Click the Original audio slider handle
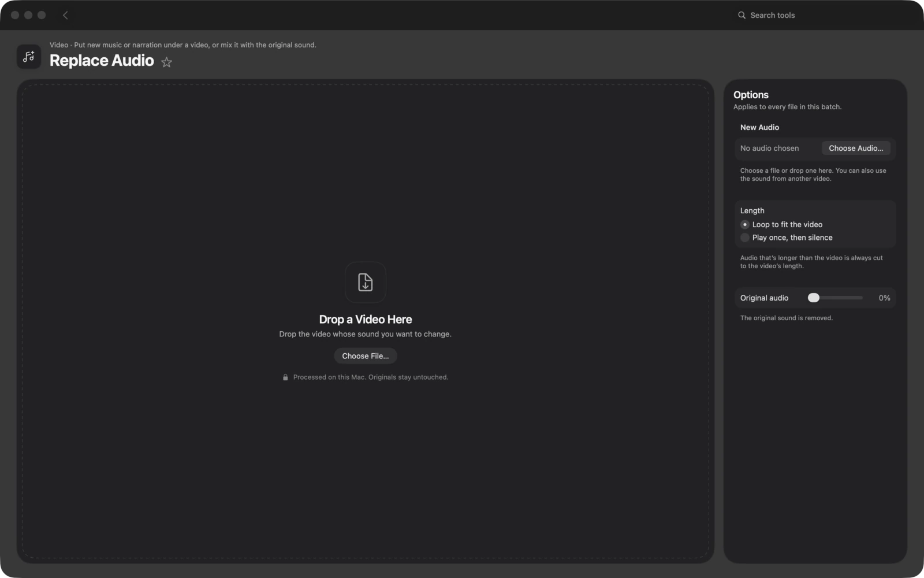924x578 pixels. click(814, 298)
